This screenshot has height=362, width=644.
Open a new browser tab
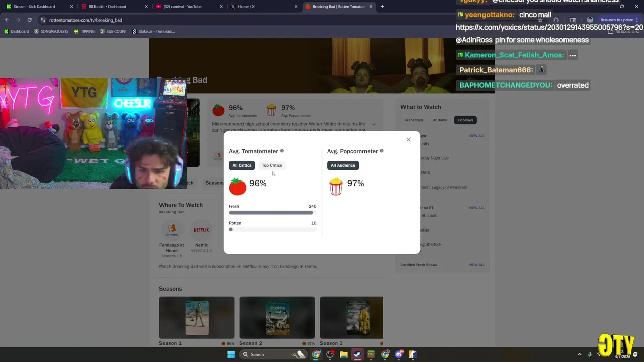(382, 7)
